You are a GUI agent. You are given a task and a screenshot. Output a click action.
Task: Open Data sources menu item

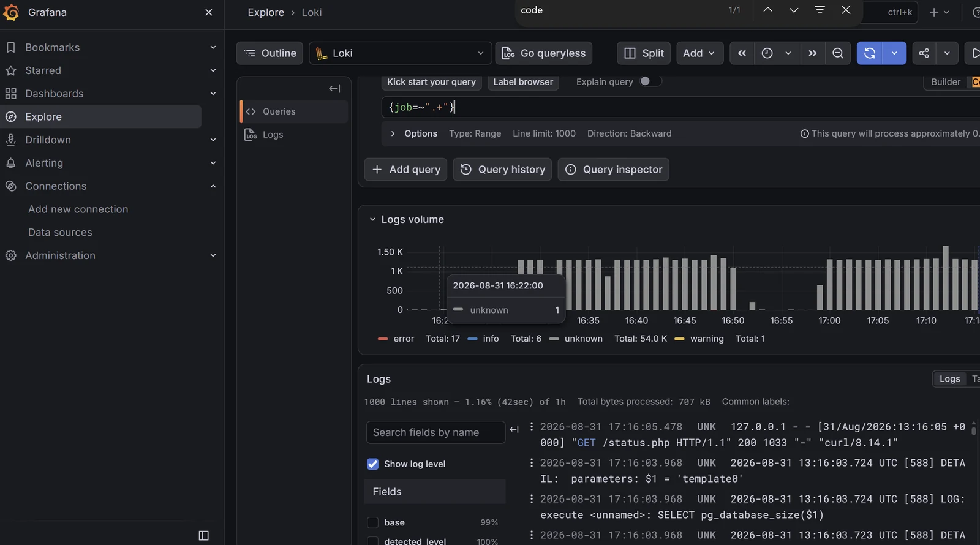tap(60, 233)
